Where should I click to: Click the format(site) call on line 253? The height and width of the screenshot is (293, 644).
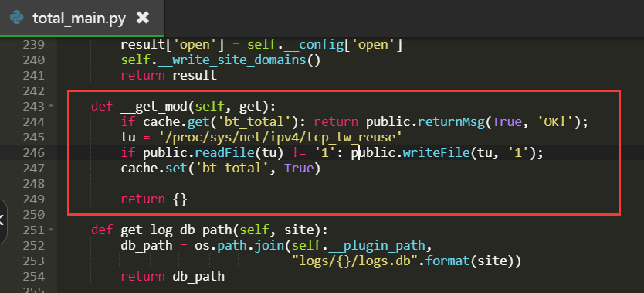coord(473,261)
